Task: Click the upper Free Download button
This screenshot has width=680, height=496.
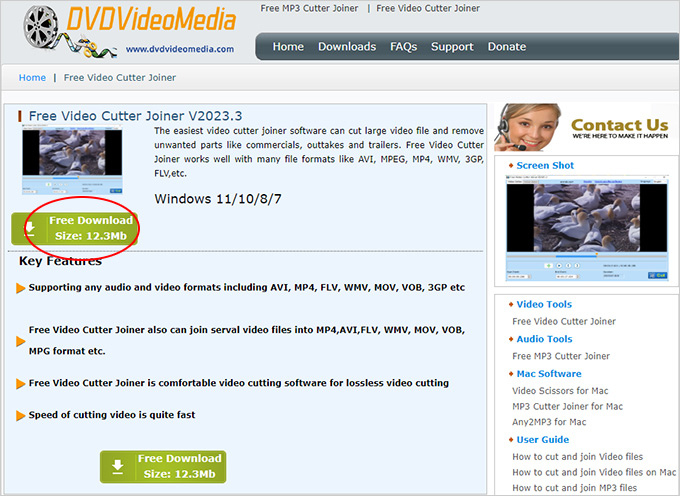Action: [x=75, y=228]
